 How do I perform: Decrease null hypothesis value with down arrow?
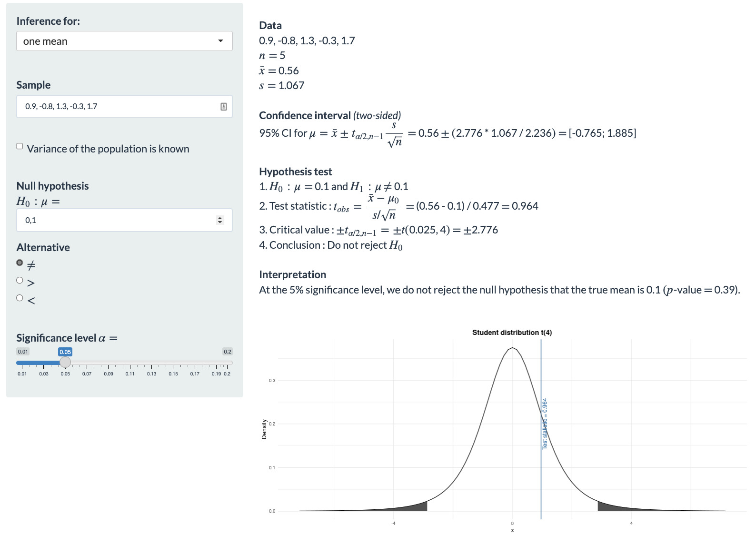point(219,222)
